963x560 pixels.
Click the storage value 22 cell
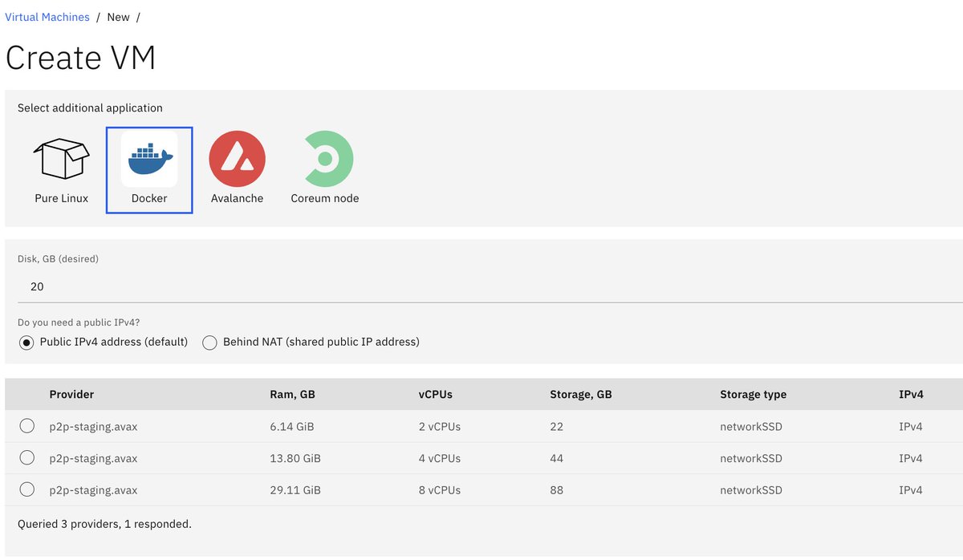[x=556, y=427]
